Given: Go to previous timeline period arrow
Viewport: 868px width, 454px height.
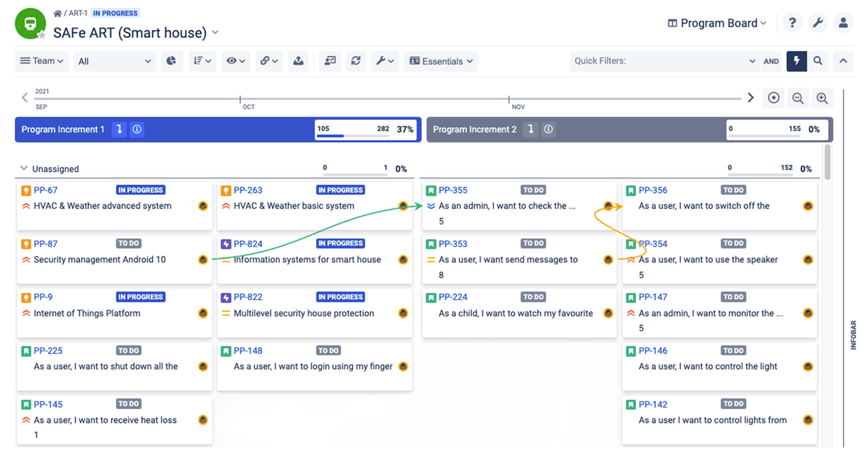Looking at the screenshot, I should [x=25, y=98].
